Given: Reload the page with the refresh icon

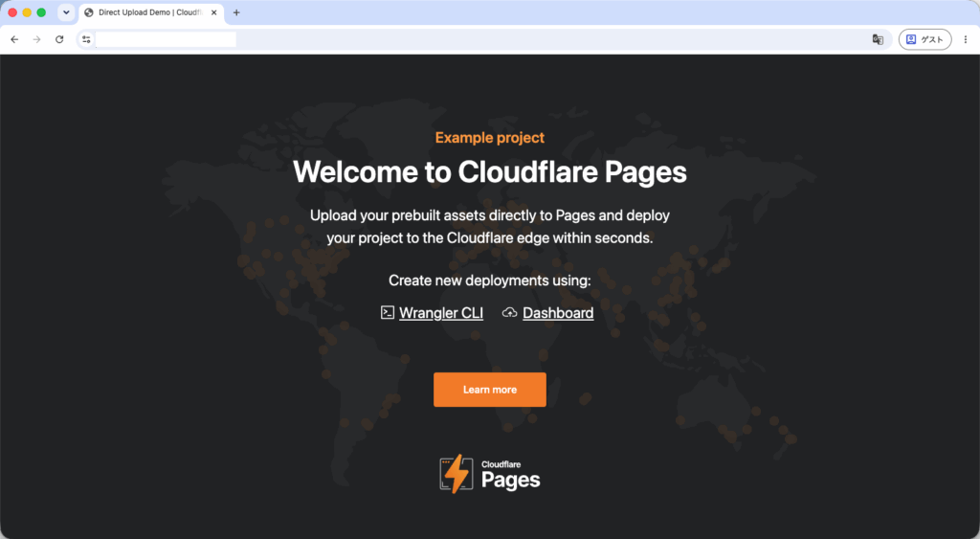Looking at the screenshot, I should (x=59, y=39).
